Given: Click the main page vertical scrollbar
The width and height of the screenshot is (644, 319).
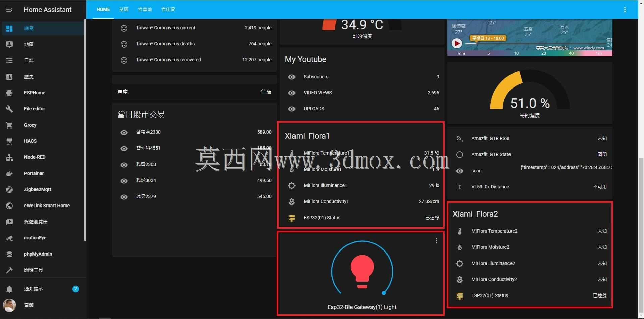Looking at the screenshot, I should (641, 235).
